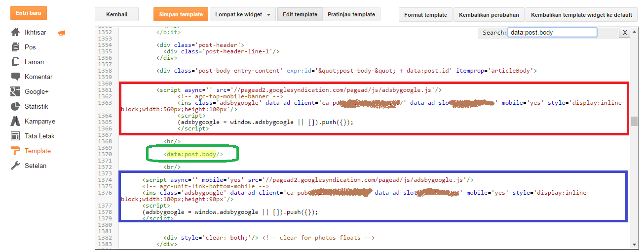Click the highlighted data:post.body tag
The image size is (644, 252).
(193, 155)
